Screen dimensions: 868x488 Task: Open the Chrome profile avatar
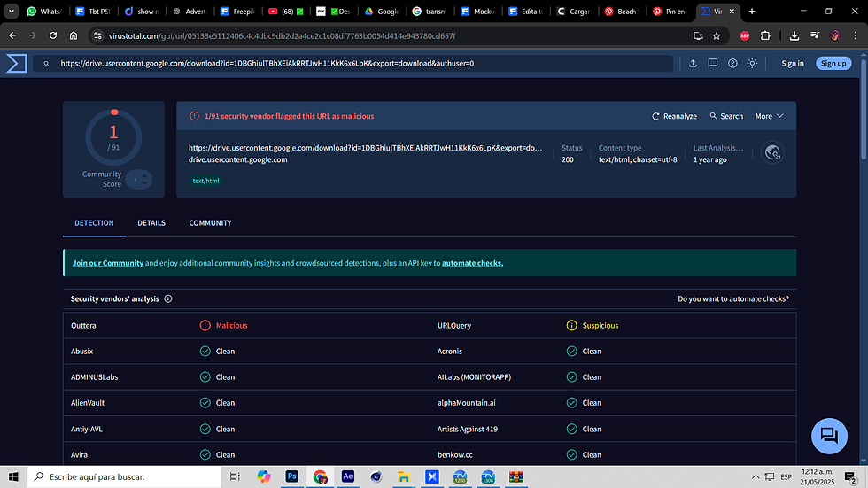tap(834, 35)
